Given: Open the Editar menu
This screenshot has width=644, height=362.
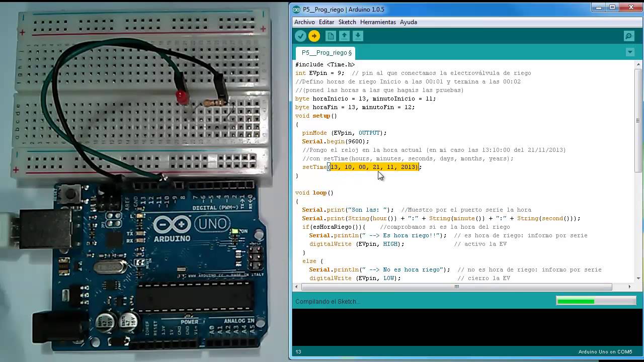Looking at the screenshot, I should (x=327, y=22).
